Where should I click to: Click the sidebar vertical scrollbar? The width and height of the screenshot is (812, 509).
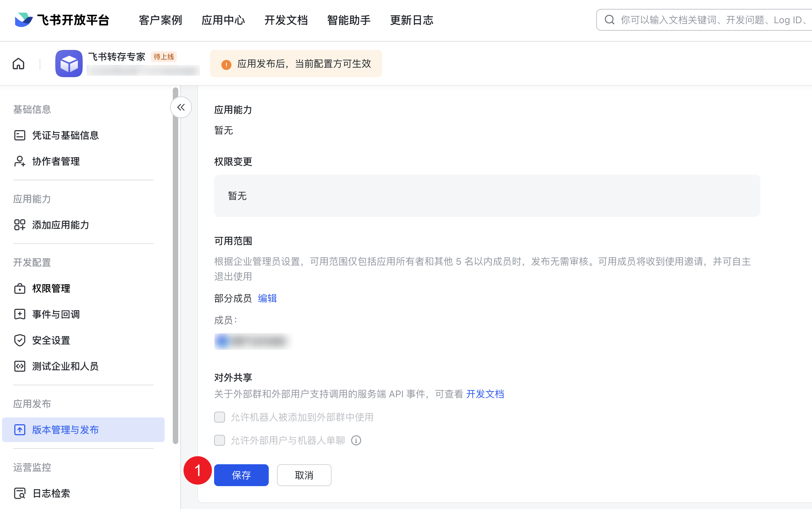[176, 266]
